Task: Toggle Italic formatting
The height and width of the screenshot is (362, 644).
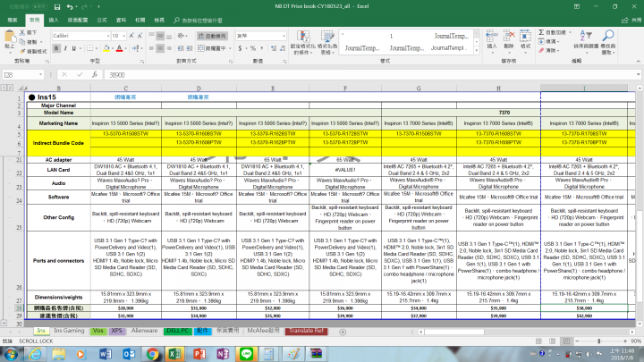Action: 65,48
